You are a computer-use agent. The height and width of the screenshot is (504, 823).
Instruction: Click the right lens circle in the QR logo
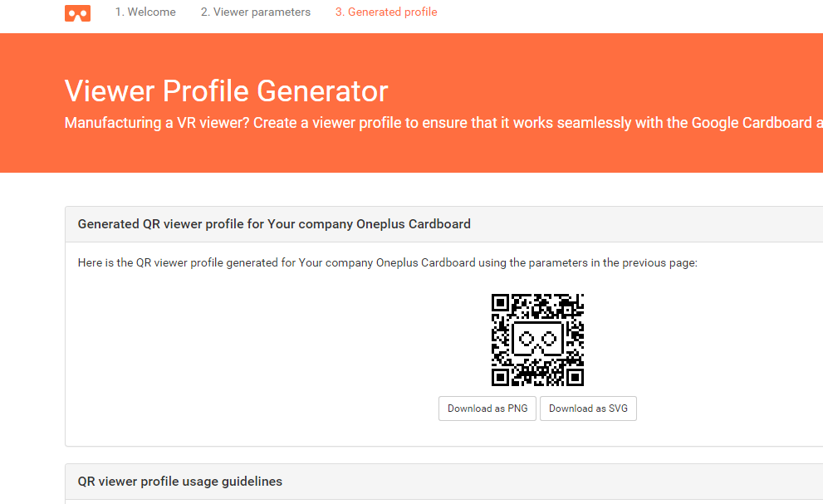pyautogui.click(x=550, y=339)
